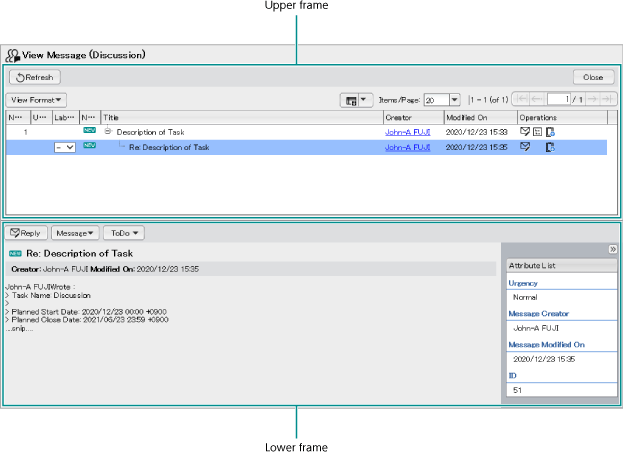
Task: Open the Items/Page dropdown
Action: pos(454,100)
